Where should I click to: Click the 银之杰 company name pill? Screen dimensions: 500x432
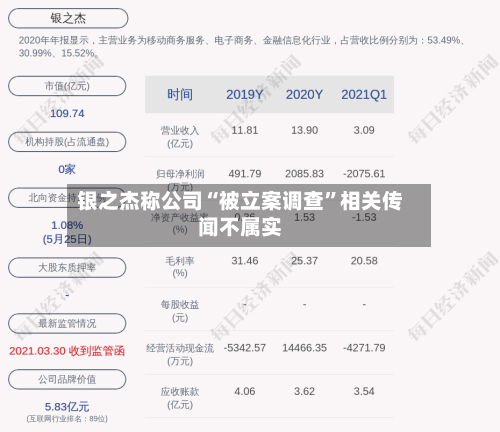pos(68,18)
